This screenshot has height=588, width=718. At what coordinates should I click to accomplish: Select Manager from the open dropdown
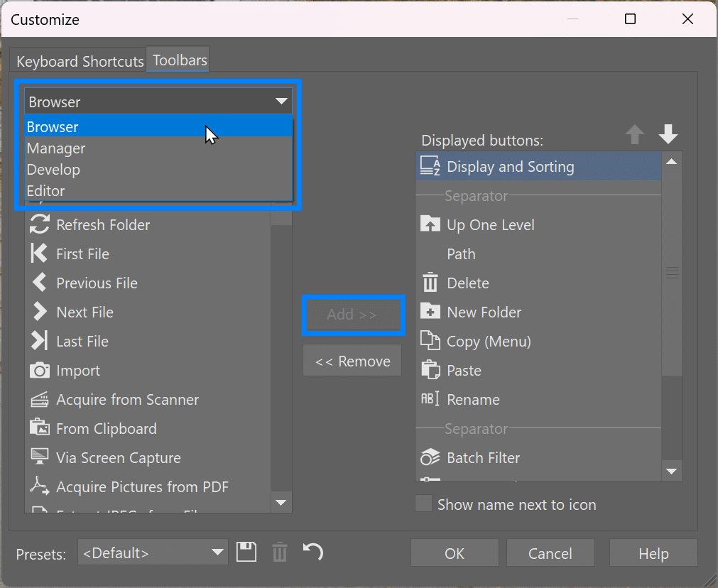[55, 148]
